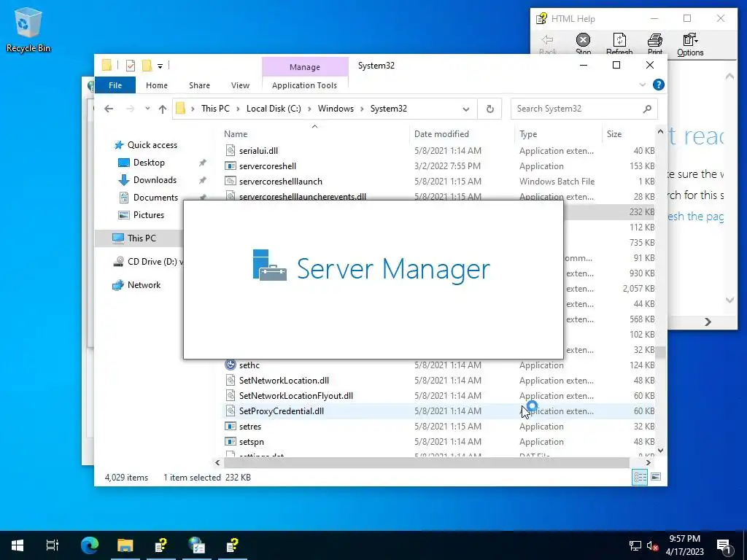Viewport: 747px width, 560px height.
Task: Open Task View on the taskbar
Action: 53,545
